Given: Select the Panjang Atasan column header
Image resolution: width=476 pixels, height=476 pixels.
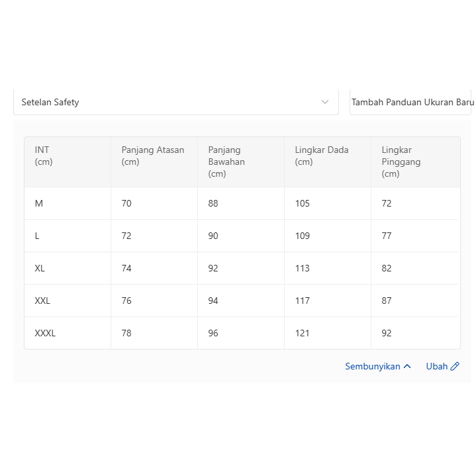Looking at the screenshot, I should click(153, 156).
